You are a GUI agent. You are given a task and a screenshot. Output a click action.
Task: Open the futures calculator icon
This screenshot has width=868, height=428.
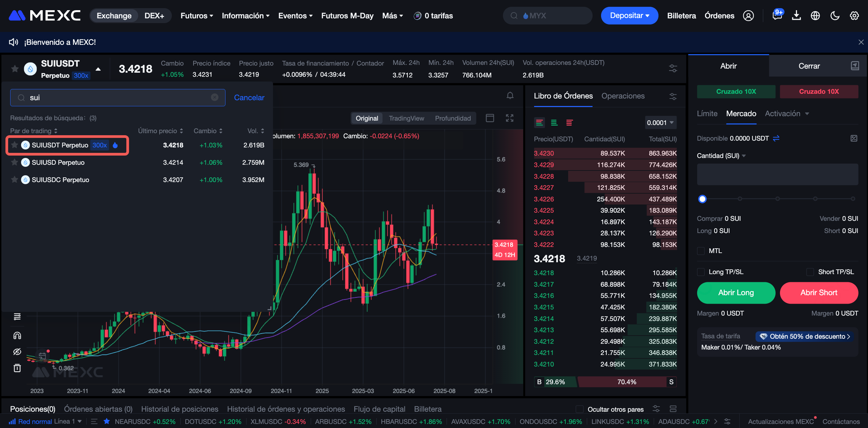click(x=854, y=138)
